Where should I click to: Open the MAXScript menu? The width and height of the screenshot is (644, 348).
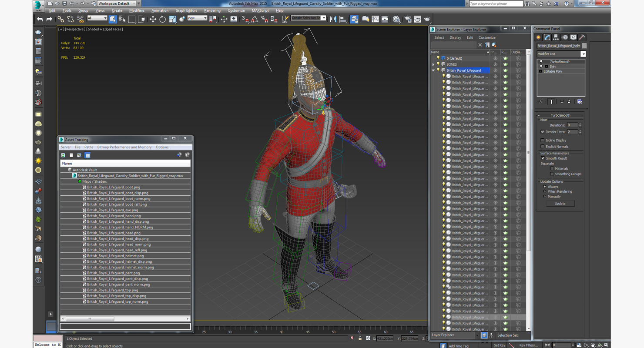[x=260, y=10]
